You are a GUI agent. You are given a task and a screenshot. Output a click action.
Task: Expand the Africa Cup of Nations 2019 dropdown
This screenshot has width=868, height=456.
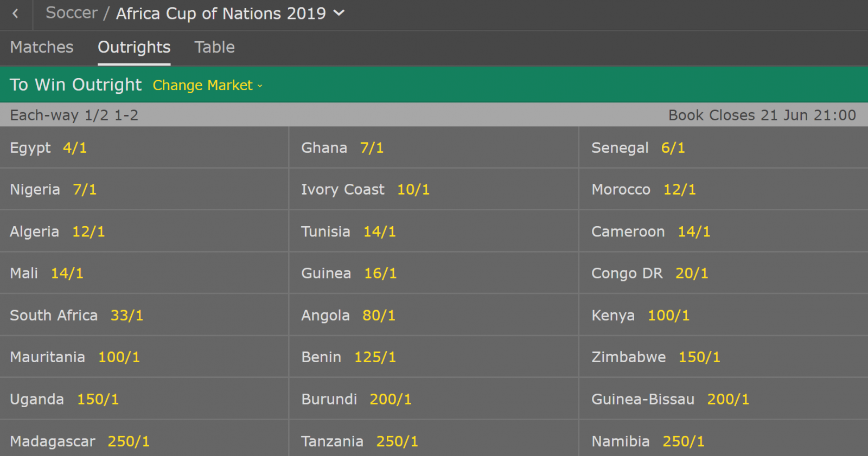pyautogui.click(x=339, y=13)
